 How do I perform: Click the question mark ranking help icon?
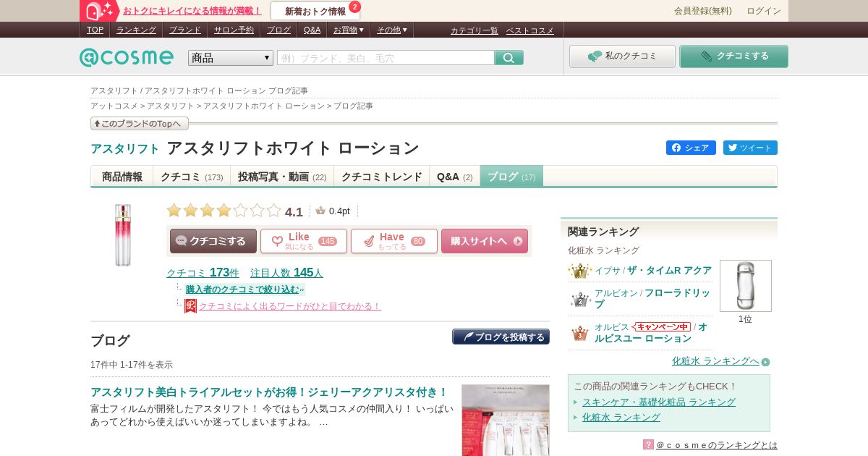(648, 444)
